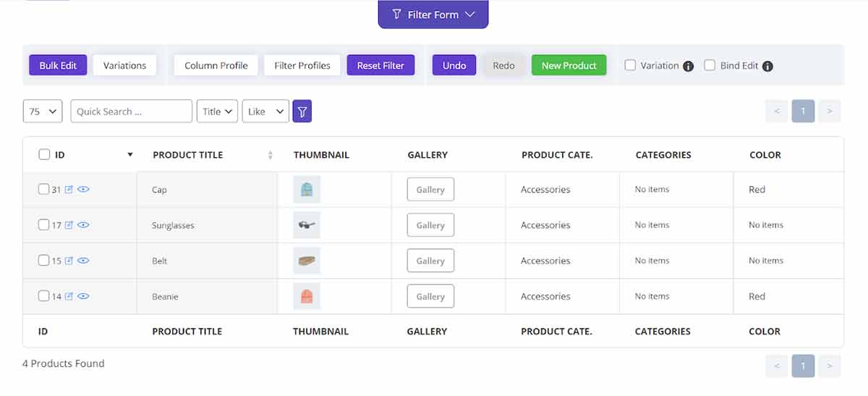Open Filter Profiles menu
The width and height of the screenshot is (868, 396).
(302, 65)
